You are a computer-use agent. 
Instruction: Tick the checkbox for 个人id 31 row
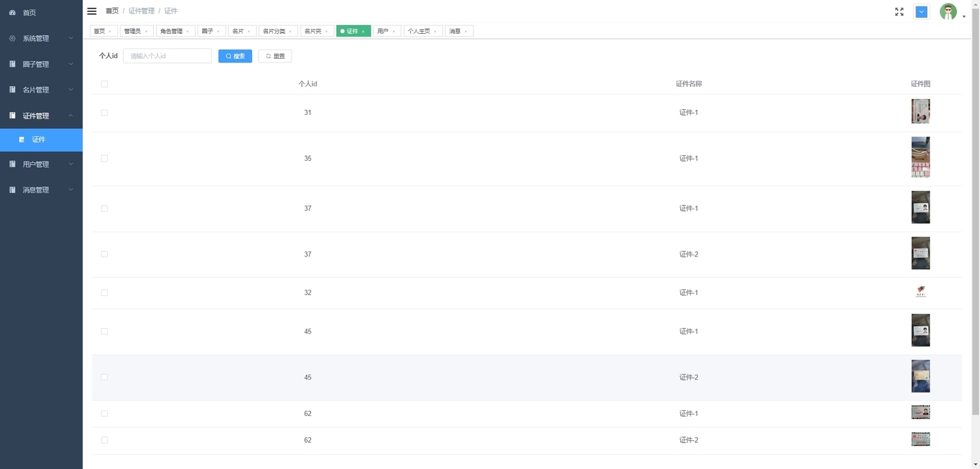pos(105,113)
